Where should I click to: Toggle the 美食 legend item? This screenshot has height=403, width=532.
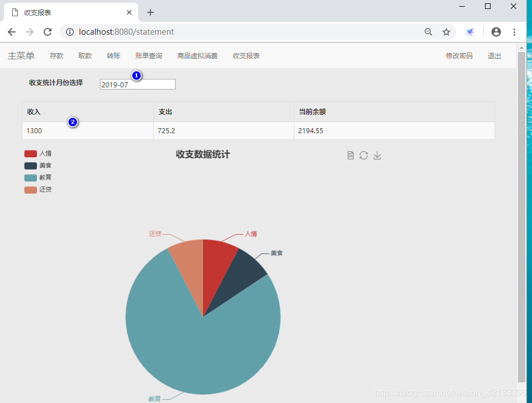click(37, 166)
